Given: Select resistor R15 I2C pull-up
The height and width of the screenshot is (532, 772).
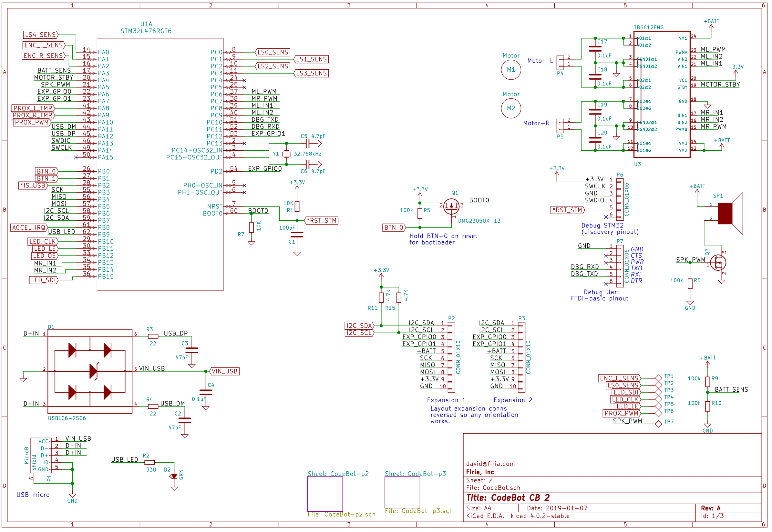Looking at the screenshot, I should [x=399, y=298].
